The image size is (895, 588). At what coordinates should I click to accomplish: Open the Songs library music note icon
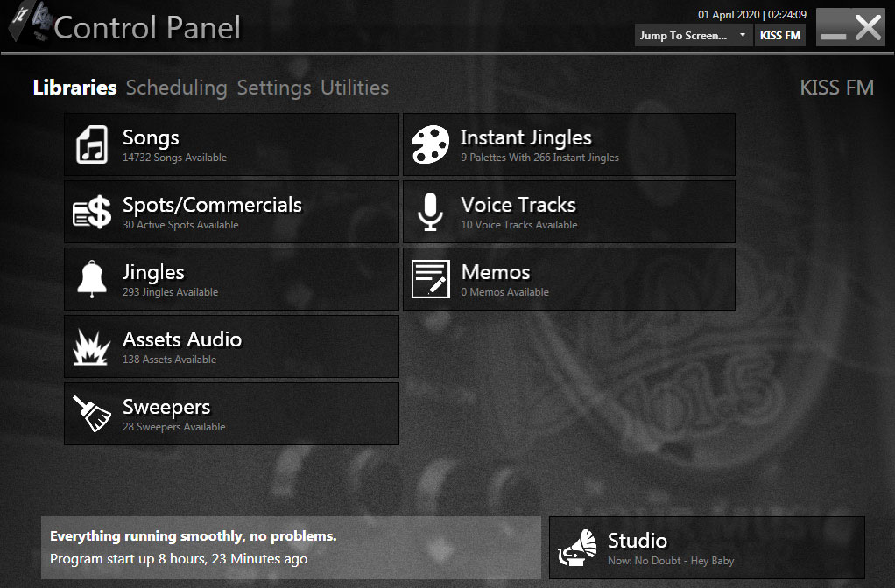[92, 144]
